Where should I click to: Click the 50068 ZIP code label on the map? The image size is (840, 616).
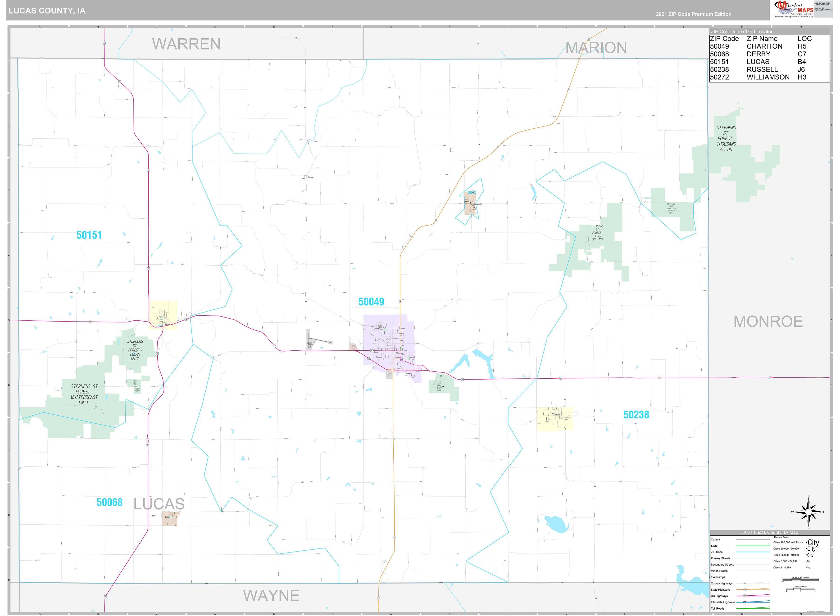tap(109, 502)
